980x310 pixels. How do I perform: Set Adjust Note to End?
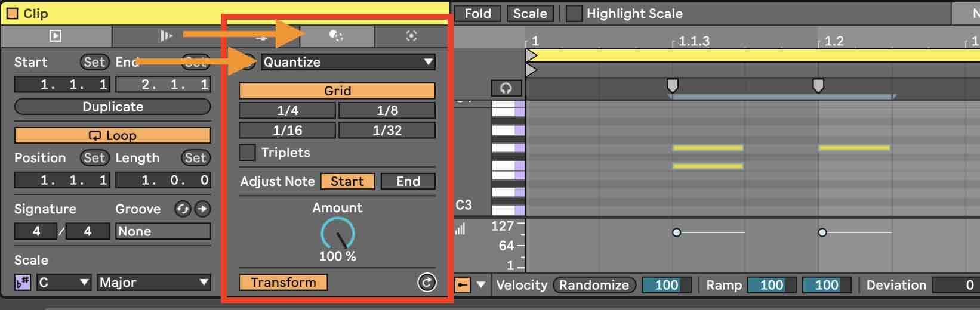point(408,181)
